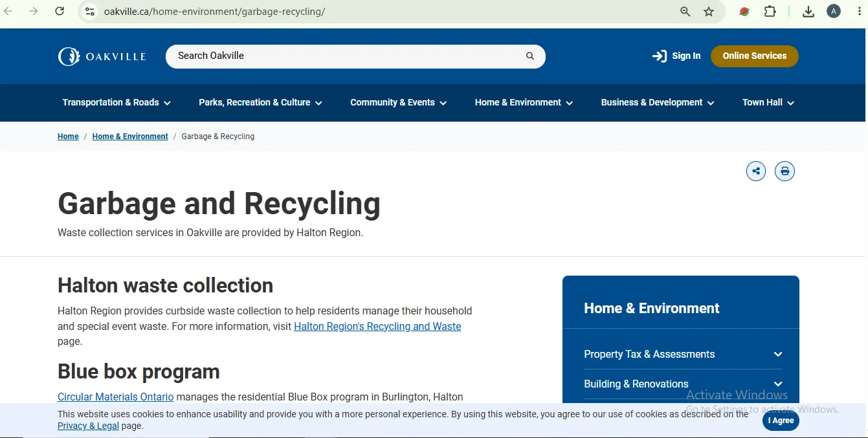868x438 pixels.
Task: Share this page via share icon
Action: click(x=756, y=171)
